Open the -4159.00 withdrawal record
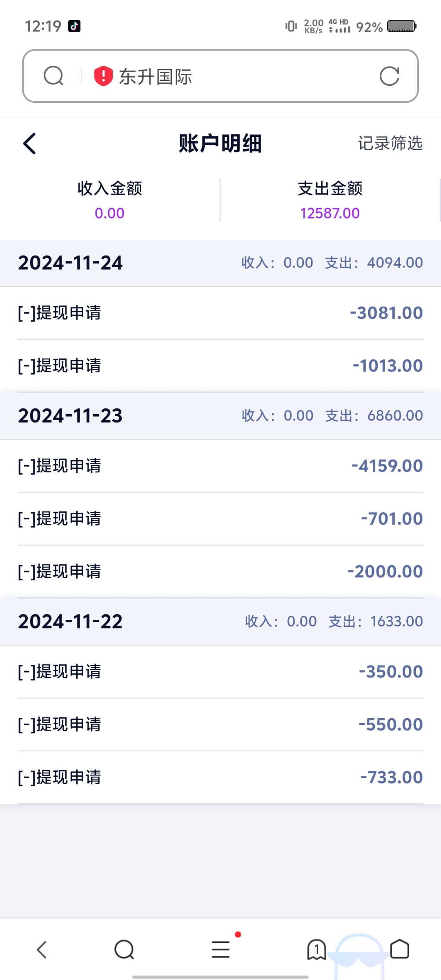The image size is (441, 980). point(220,466)
